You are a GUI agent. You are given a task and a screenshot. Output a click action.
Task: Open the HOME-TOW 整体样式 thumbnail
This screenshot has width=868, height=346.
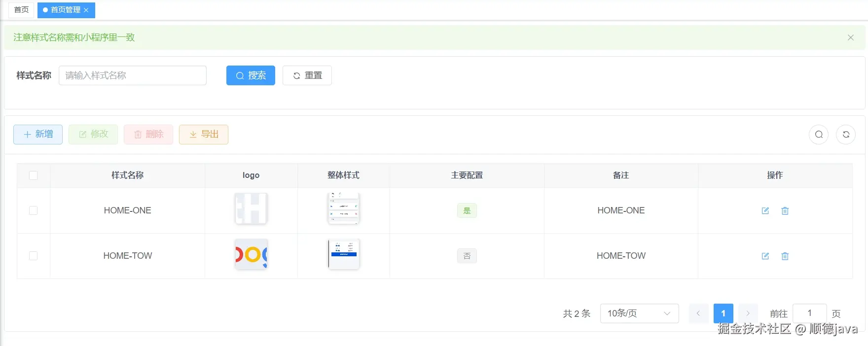tap(344, 254)
